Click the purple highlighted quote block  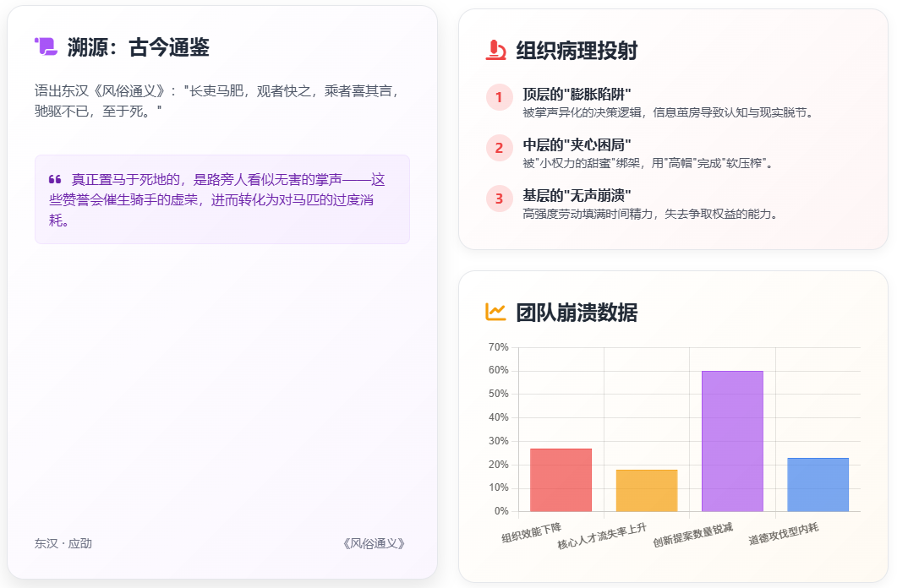222,199
